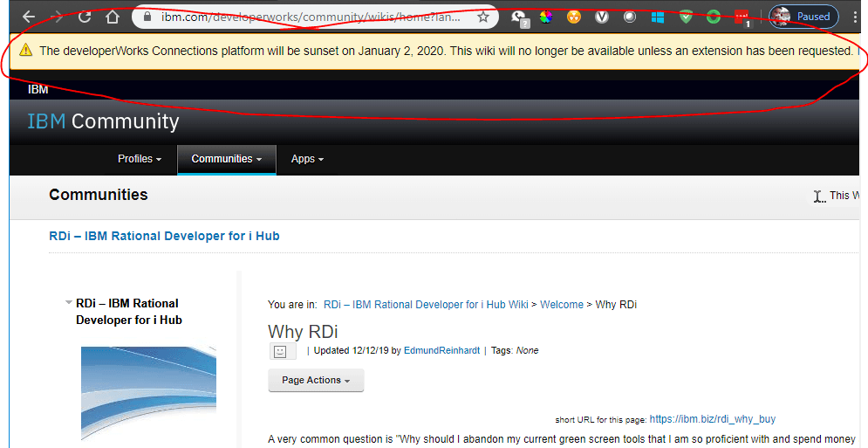Click the yellow warning triangle in banner
Screen dimensions: 868x448
25,51
